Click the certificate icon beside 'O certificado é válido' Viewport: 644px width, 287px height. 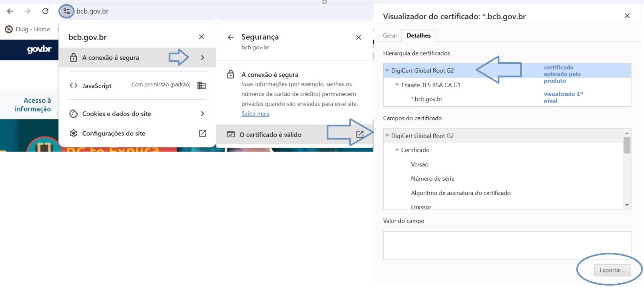(x=230, y=135)
